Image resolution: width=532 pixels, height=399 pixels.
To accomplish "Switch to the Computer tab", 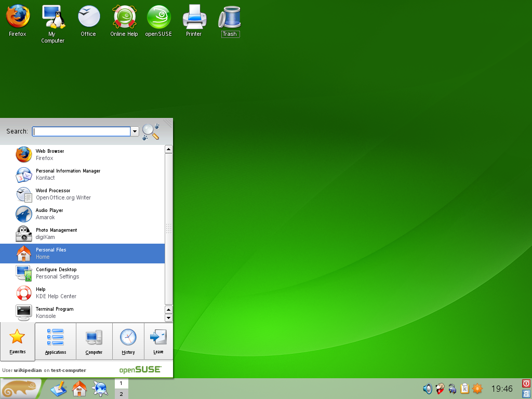I will point(94,341).
